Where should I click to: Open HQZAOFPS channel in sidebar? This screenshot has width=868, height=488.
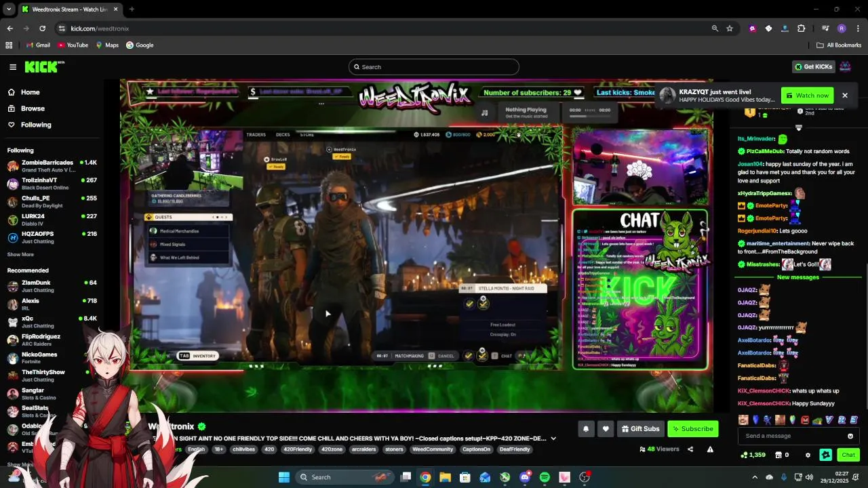pyautogui.click(x=52, y=237)
